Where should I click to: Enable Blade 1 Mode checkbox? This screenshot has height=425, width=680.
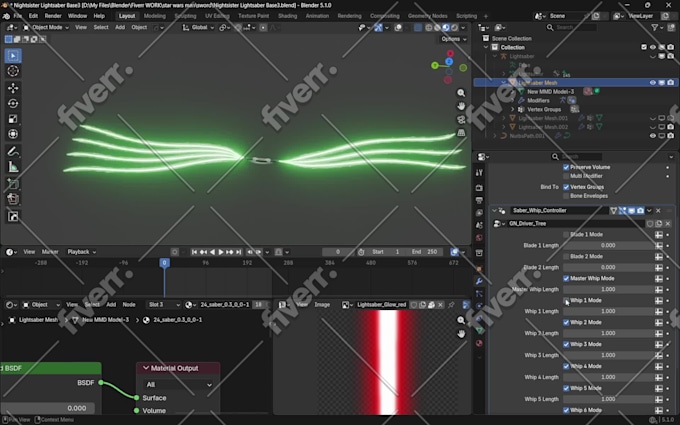566,235
